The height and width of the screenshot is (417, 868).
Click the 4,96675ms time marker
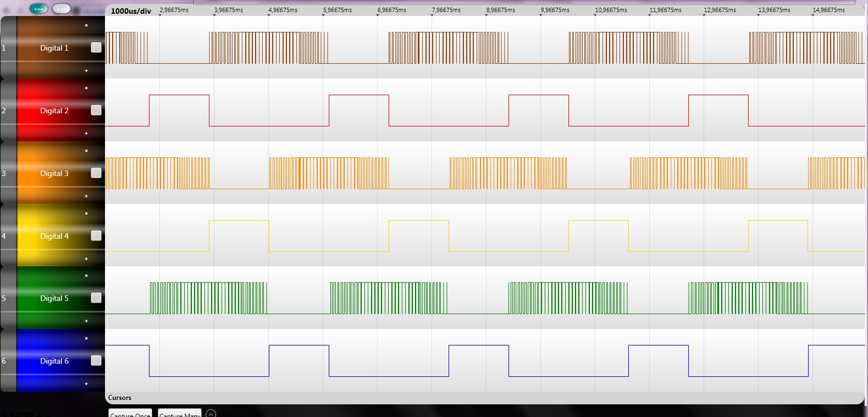point(283,10)
